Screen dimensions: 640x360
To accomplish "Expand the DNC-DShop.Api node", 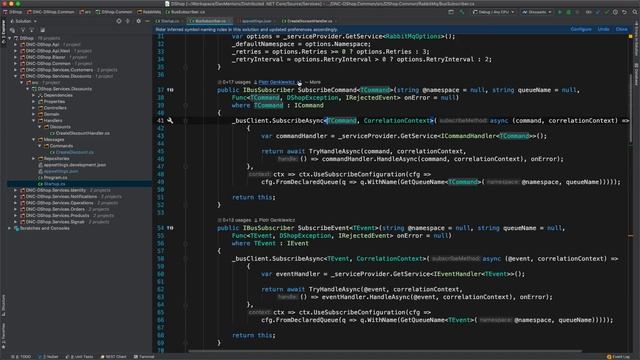I will [x=16, y=44].
